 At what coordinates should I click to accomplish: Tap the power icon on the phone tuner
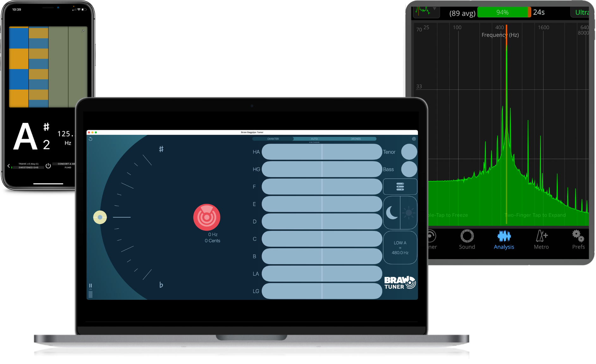coord(48,166)
